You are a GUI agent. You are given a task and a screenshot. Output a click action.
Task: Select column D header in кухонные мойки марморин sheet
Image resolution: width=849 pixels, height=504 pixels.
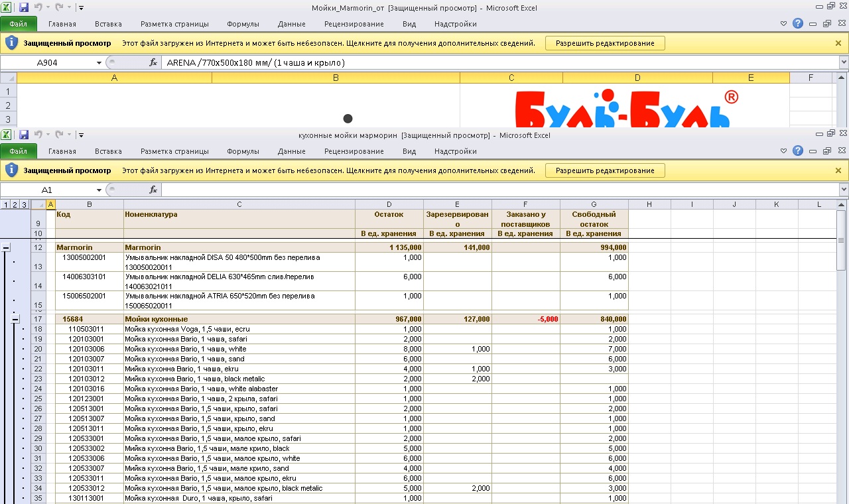pyautogui.click(x=389, y=204)
